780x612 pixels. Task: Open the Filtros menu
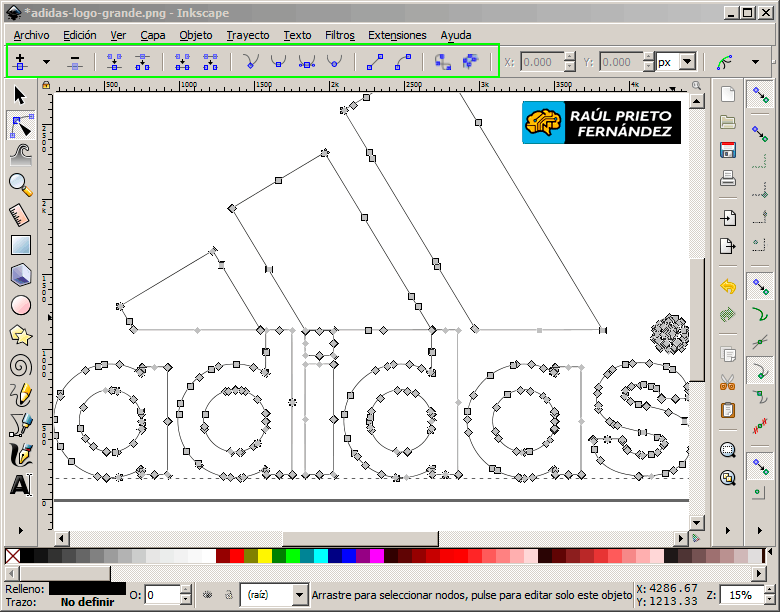click(x=339, y=35)
